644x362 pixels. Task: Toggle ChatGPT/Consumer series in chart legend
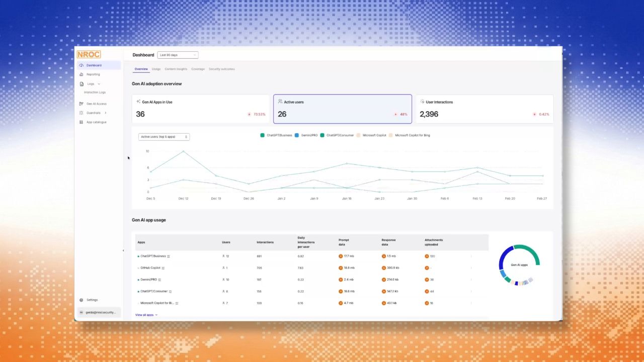337,135
